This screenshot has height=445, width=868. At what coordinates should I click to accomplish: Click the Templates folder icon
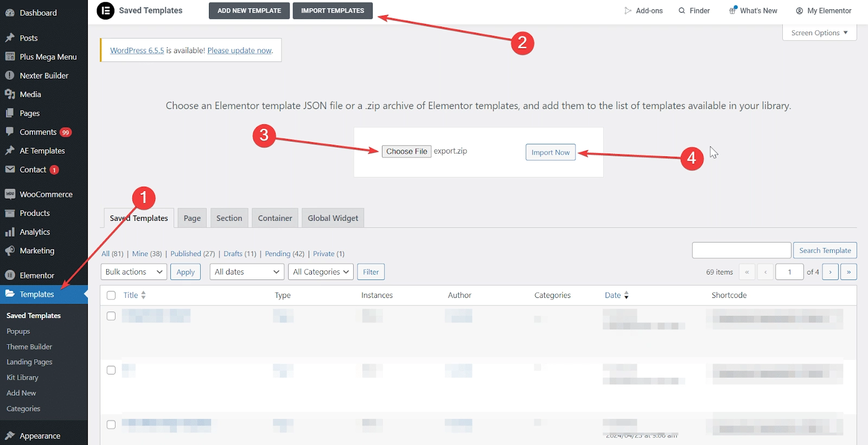10,294
